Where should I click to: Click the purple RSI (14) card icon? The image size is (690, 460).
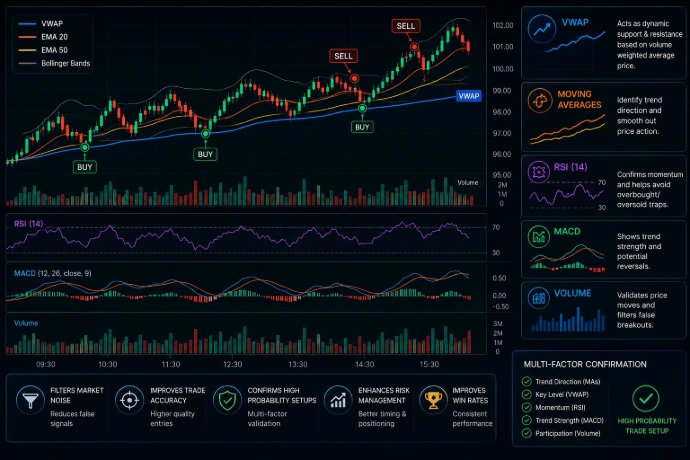coord(539,172)
